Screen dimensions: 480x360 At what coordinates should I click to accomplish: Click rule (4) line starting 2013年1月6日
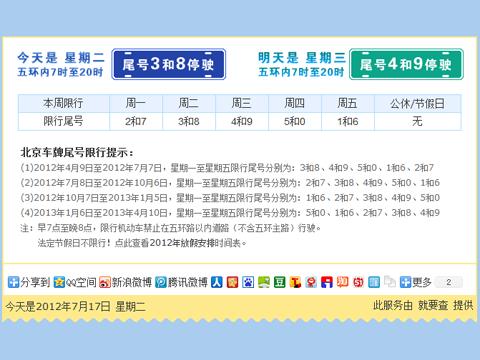click(230, 213)
